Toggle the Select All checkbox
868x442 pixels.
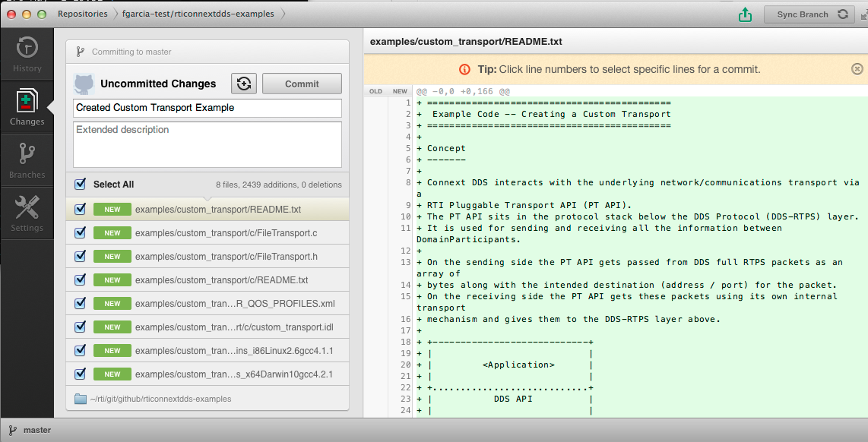click(x=80, y=184)
